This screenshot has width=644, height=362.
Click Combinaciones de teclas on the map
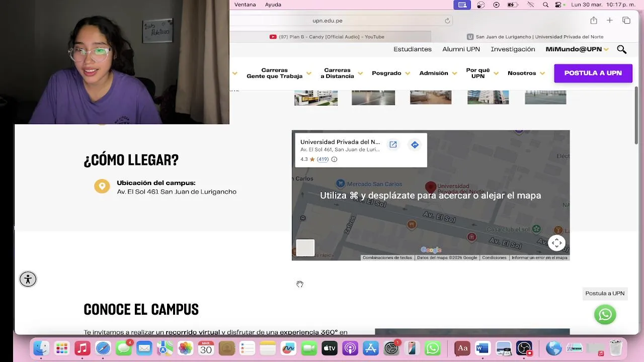pos(387,258)
